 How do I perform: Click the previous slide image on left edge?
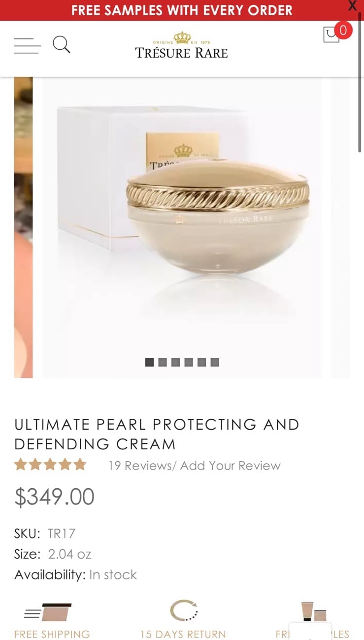(x=23, y=227)
